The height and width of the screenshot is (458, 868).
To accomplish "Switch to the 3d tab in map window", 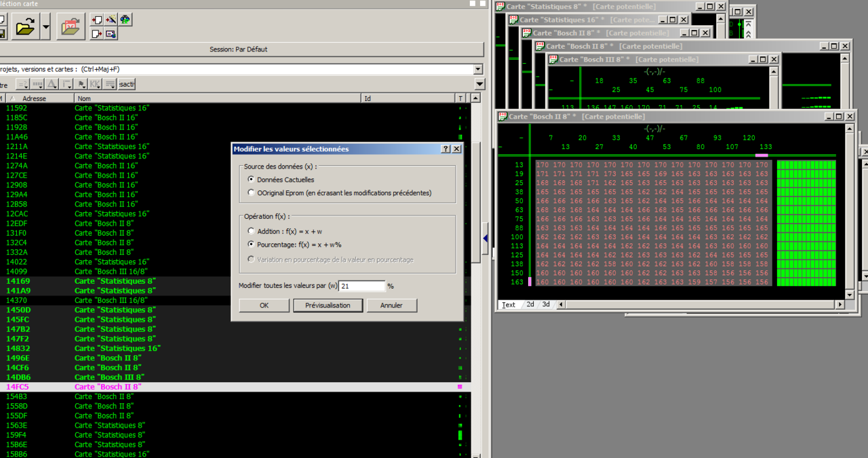I will coord(546,305).
